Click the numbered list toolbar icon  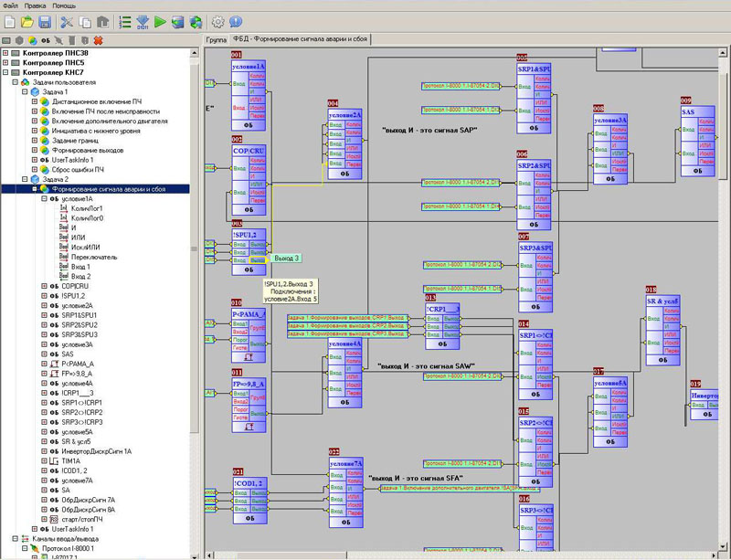pyautogui.click(x=125, y=22)
